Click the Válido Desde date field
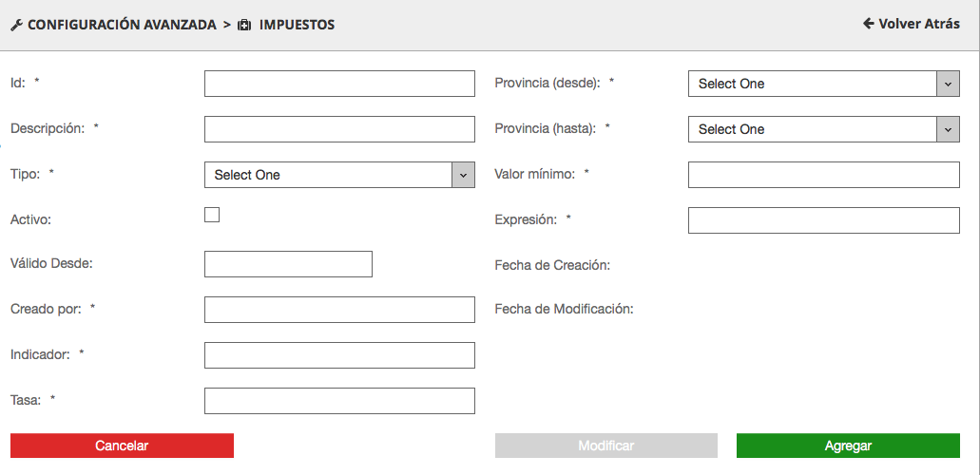 [288, 264]
